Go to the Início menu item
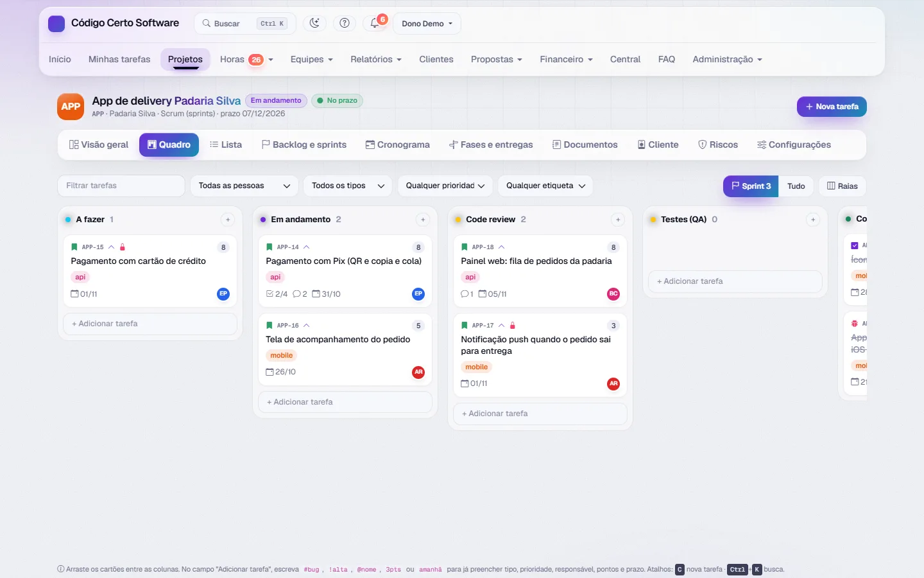The height and width of the screenshot is (578, 924). pos(60,60)
